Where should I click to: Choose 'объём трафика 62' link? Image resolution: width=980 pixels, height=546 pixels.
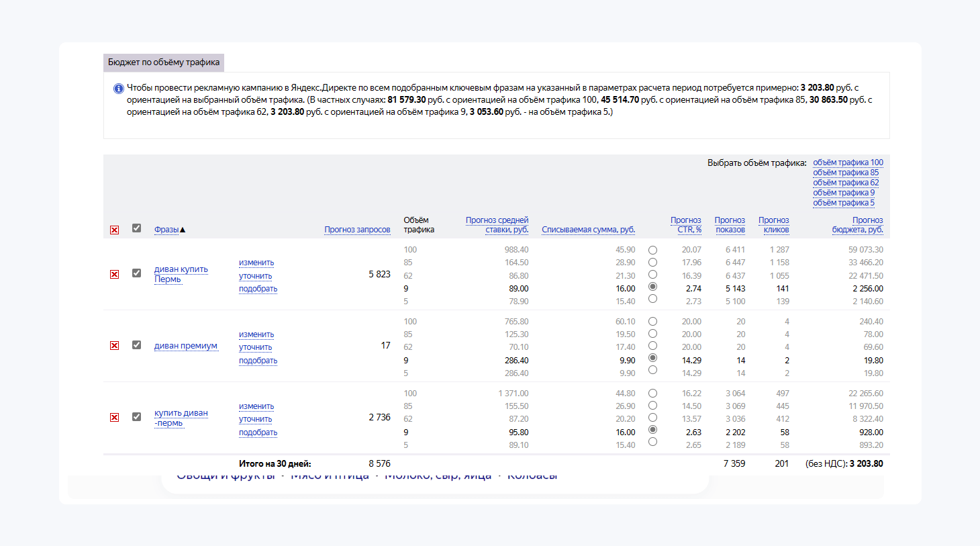coord(846,183)
